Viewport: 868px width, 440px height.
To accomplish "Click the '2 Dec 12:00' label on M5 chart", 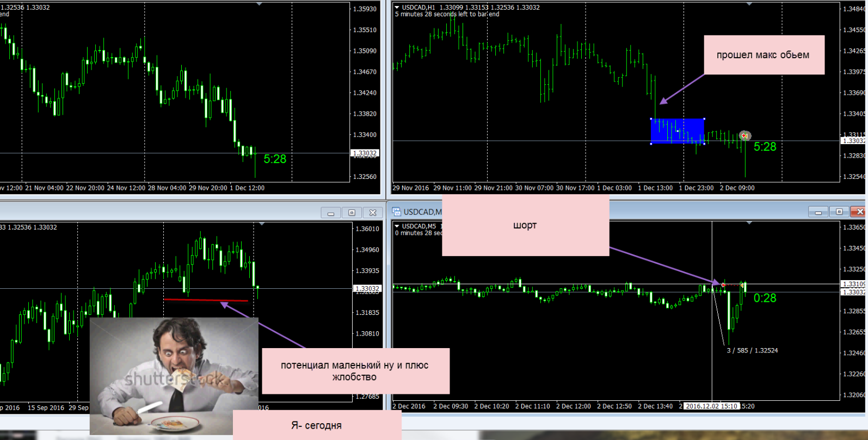I will click(574, 406).
